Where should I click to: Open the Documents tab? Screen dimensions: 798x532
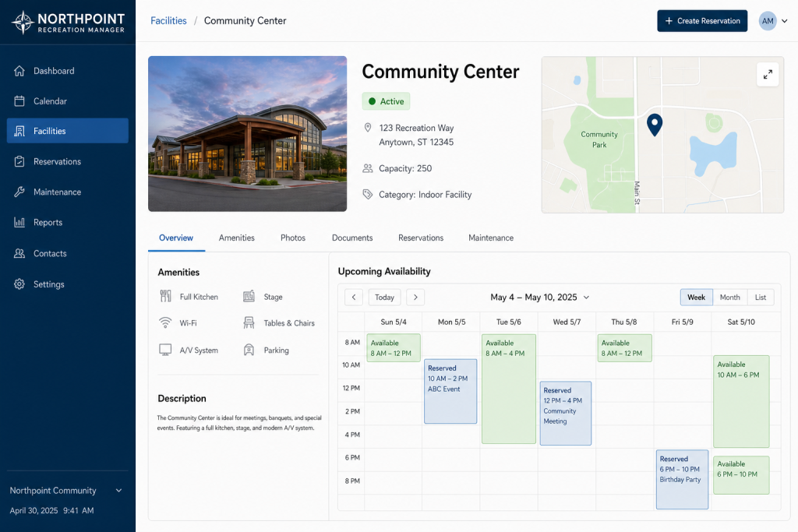(x=352, y=238)
